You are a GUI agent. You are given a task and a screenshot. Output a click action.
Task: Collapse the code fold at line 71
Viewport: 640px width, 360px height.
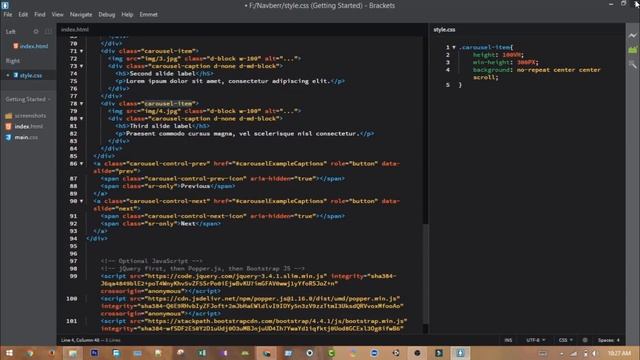point(81,51)
